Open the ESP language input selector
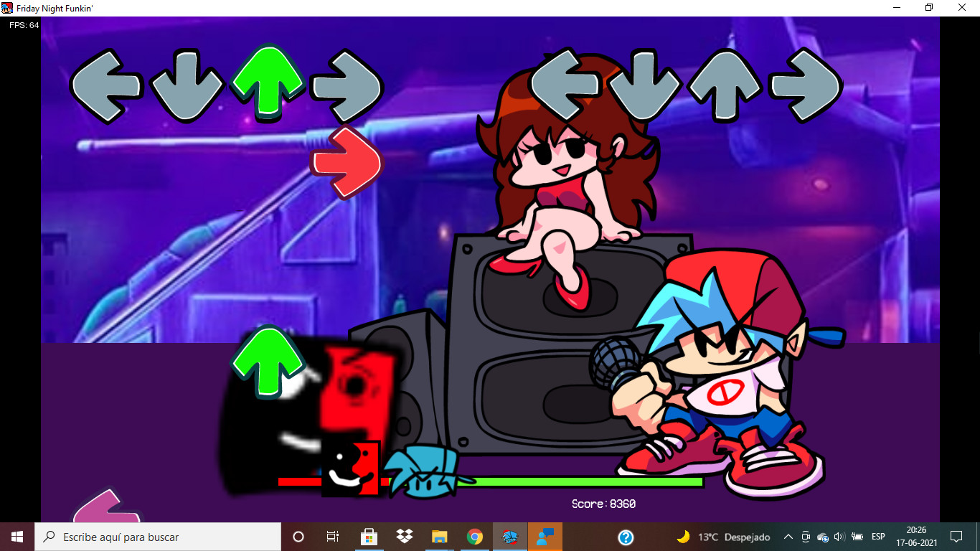Screen dimensions: 980x551 (878, 537)
